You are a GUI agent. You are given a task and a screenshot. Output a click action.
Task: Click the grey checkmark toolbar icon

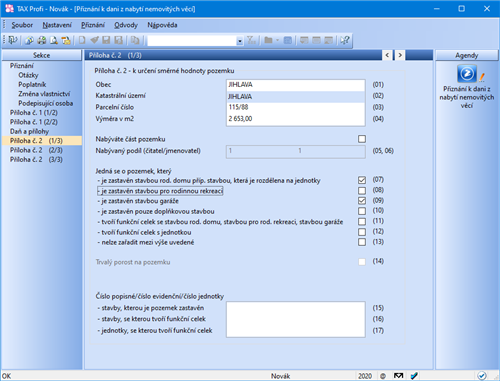click(94, 40)
